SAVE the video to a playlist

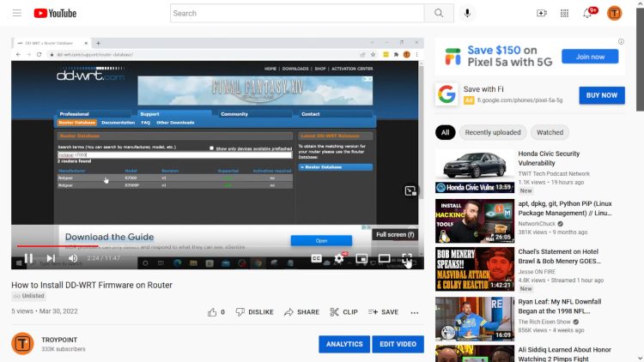383,312
